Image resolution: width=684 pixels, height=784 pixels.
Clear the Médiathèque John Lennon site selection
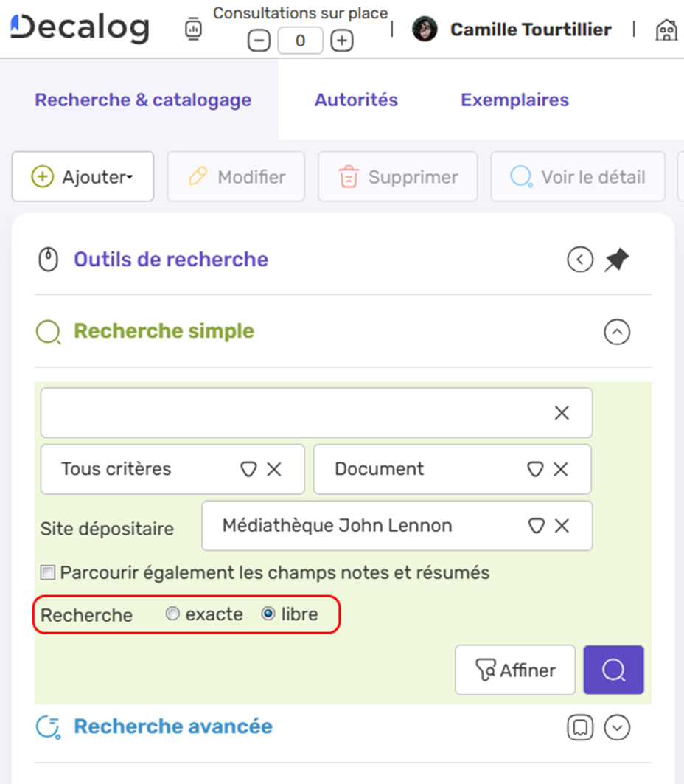pos(562,526)
